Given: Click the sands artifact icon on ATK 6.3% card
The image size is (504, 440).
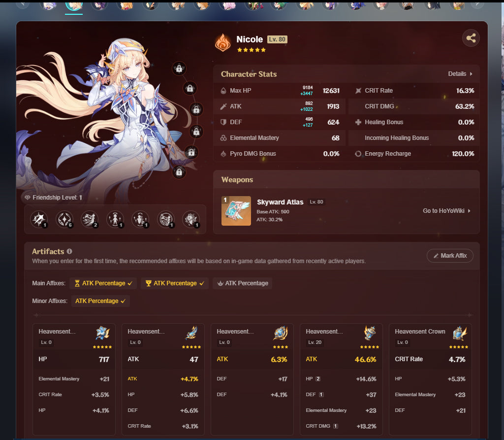Looking at the screenshot, I should click(281, 333).
